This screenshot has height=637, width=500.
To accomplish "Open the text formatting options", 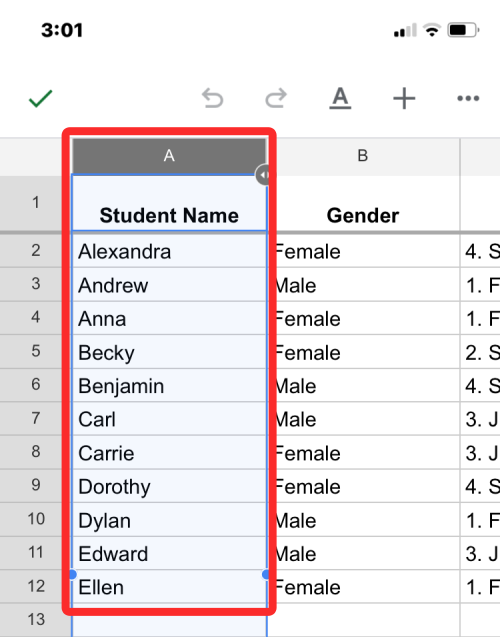I will [x=340, y=98].
